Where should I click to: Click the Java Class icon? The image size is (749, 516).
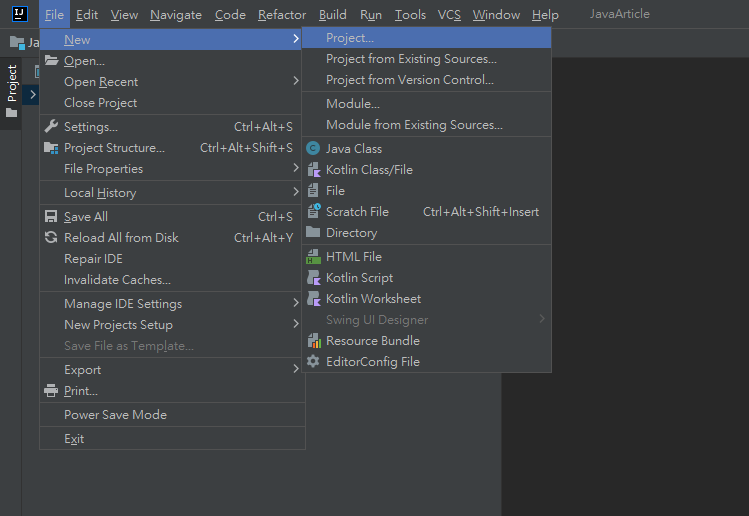point(313,149)
